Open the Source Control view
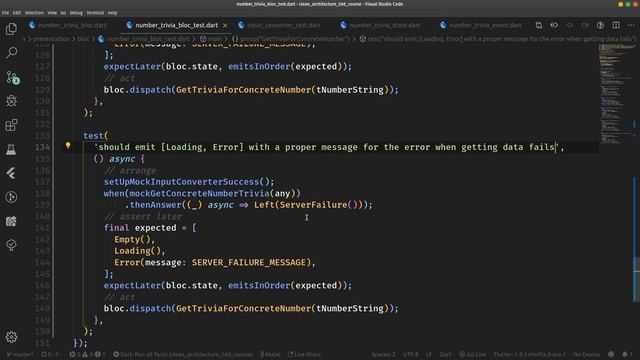 [x=12, y=77]
